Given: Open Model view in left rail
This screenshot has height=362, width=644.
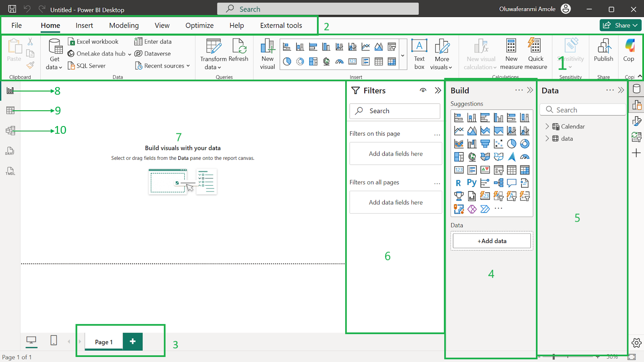Looking at the screenshot, I should pyautogui.click(x=10, y=130).
